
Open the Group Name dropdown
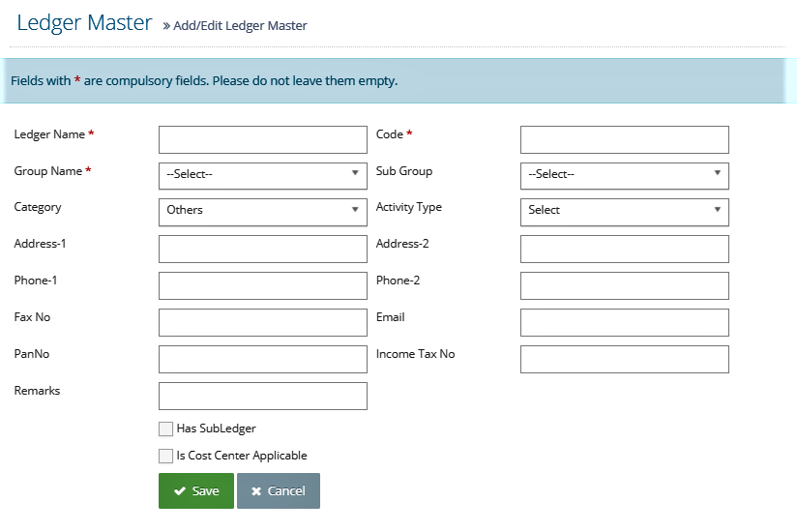(263, 176)
